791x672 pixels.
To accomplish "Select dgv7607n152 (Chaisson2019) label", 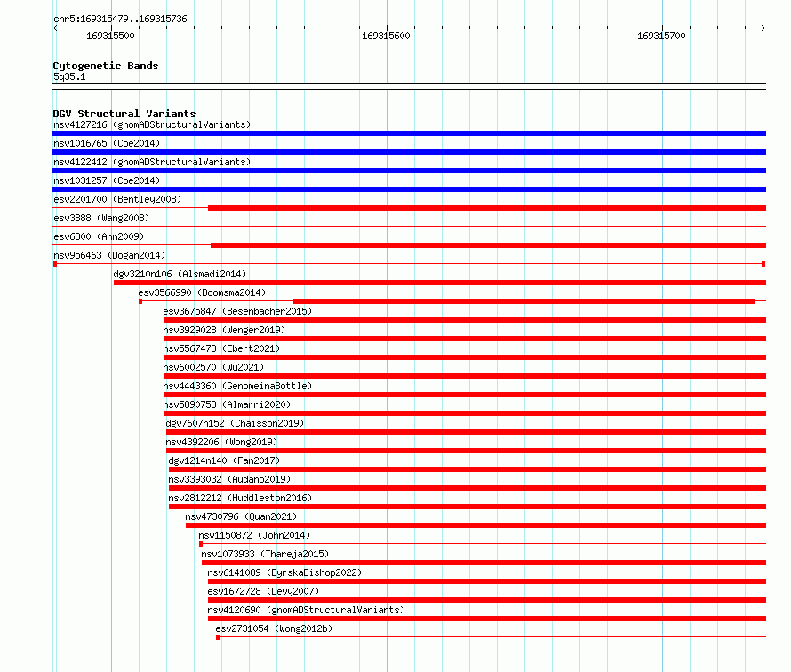I will (x=236, y=423).
